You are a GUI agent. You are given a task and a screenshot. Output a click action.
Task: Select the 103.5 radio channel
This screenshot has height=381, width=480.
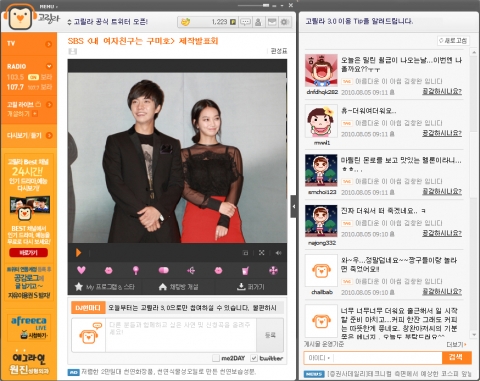pos(15,77)
